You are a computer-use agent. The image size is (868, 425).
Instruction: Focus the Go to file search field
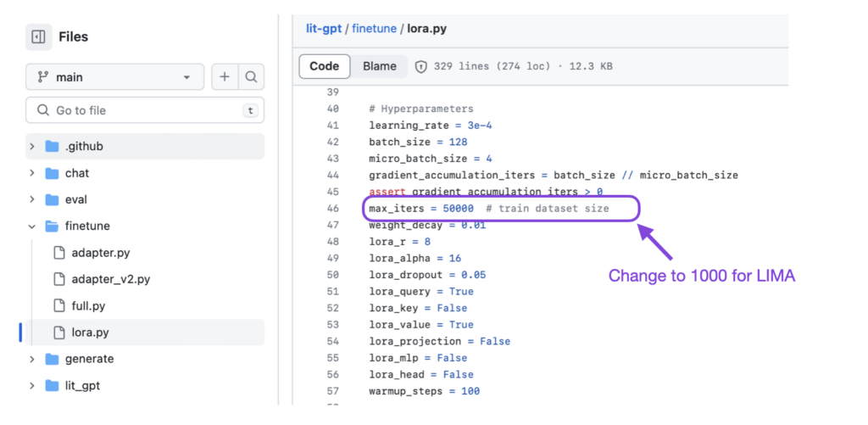coord(145,110)
